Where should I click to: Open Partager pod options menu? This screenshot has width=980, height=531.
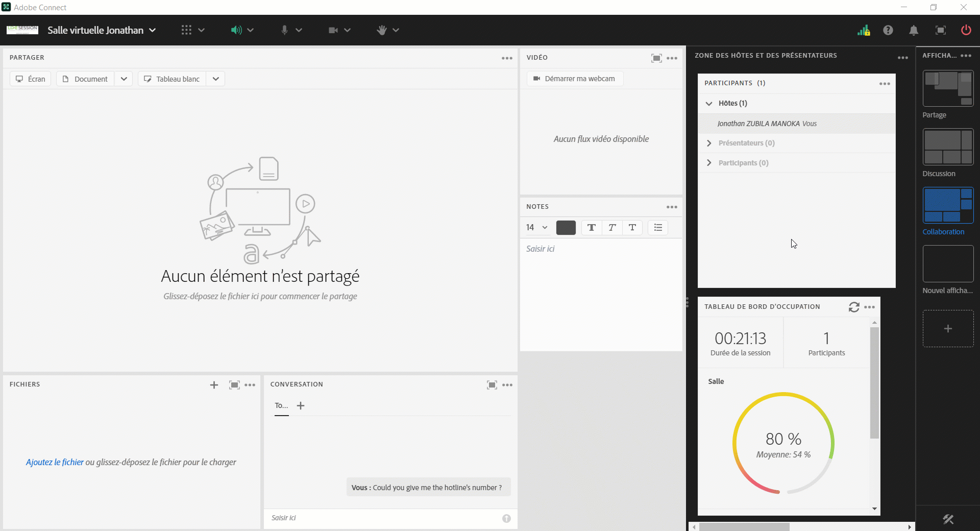tap(507, 58)
